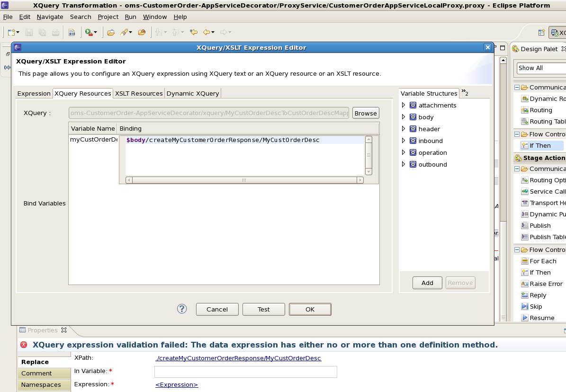
Task: Click the binding editor vertical scrollbar
Action: pyautogui.click(x=368, y=155)
